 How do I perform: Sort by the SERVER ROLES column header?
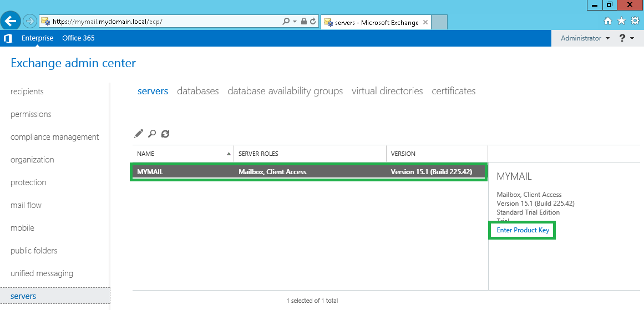[310, 154]
